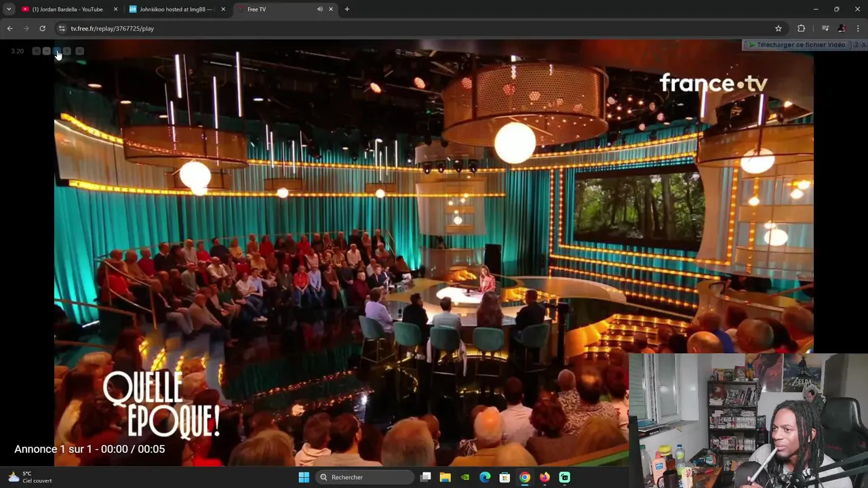This screenshot has width=868, height=488.
Task: Close the Free TV tab
Action: (x=331, y=9)
